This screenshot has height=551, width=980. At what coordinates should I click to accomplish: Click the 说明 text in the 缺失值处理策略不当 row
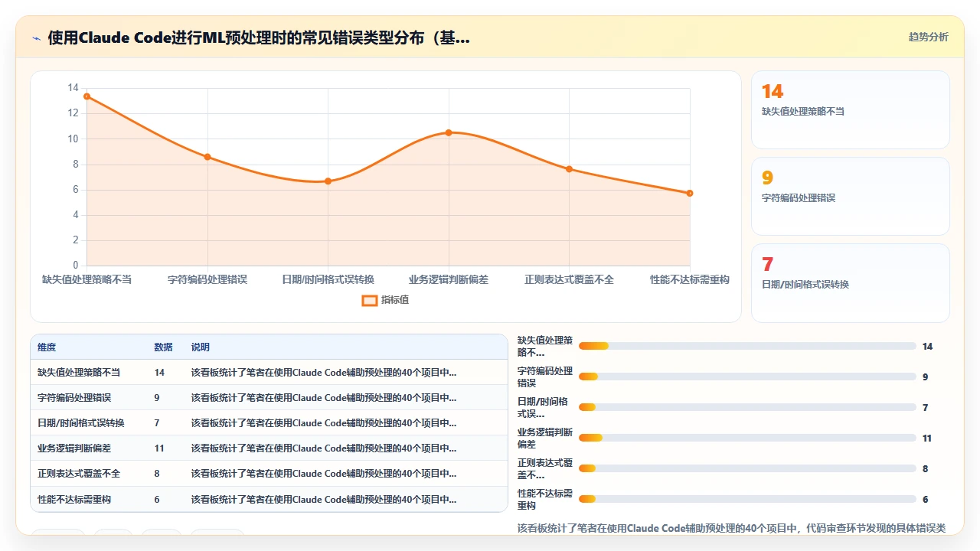pyautogui.click(x=324, y=373)
